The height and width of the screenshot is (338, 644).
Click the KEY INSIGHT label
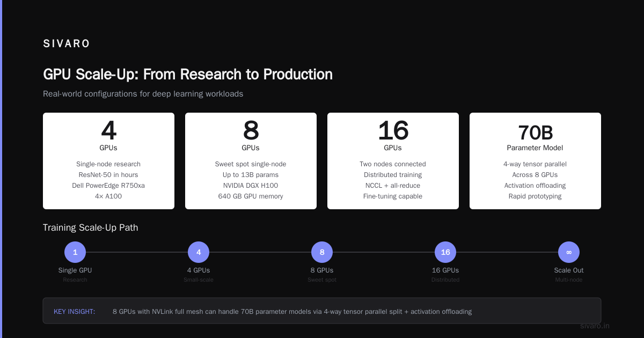75,311
